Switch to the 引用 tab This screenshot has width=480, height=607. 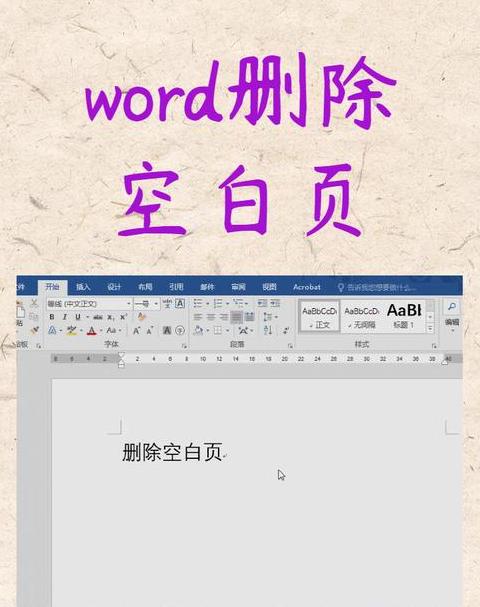[x=176, y=287]
